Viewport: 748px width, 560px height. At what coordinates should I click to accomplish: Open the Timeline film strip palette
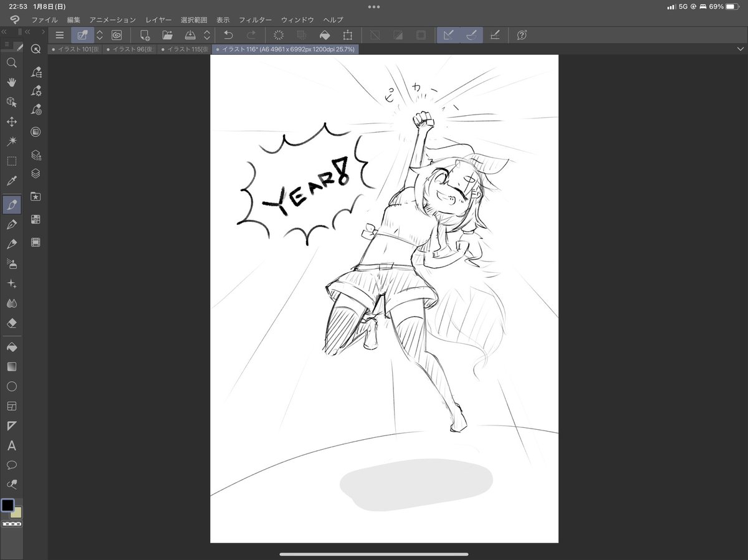[36, 242]
